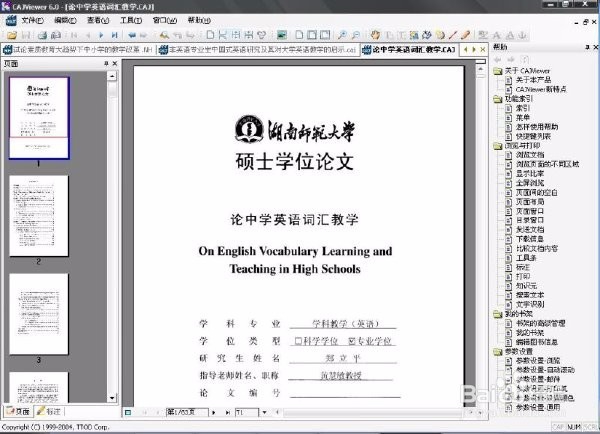Open 编辑图书信息 help topic
The height and width of the screenshot is (434, 600).
coord(537,342)
